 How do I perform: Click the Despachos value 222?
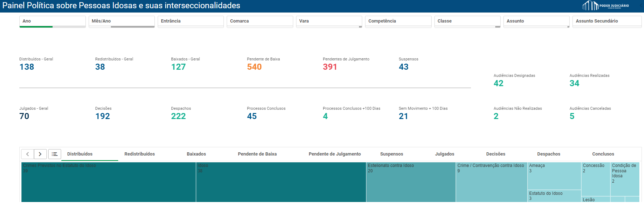pos(178,116)
